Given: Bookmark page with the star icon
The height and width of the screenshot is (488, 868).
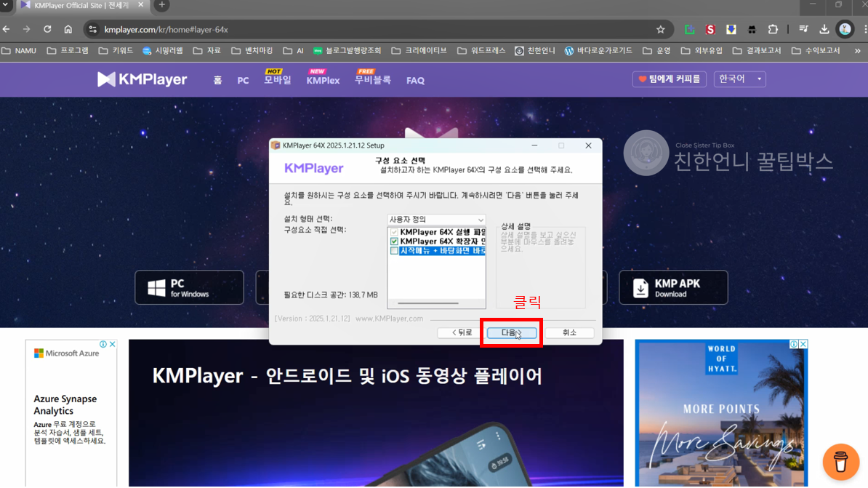Looking at the screenshot, I should click(x=660, y=29).
